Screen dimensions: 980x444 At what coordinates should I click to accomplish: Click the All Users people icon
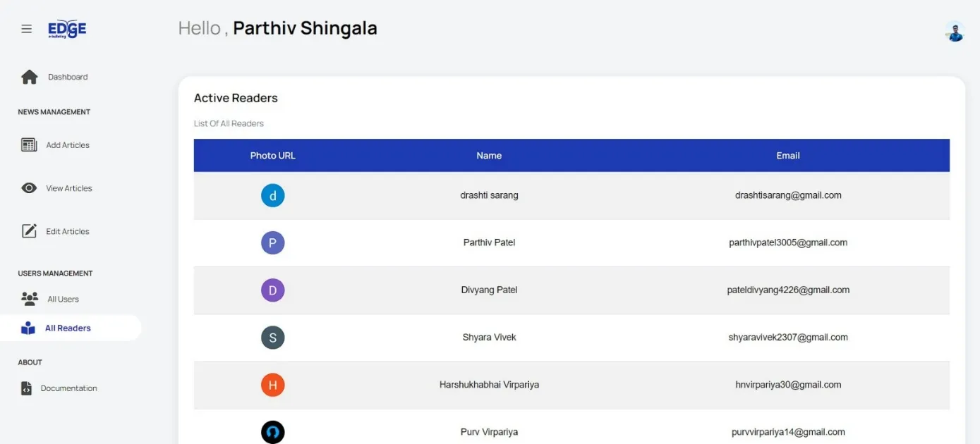click(x=30, y=299)
